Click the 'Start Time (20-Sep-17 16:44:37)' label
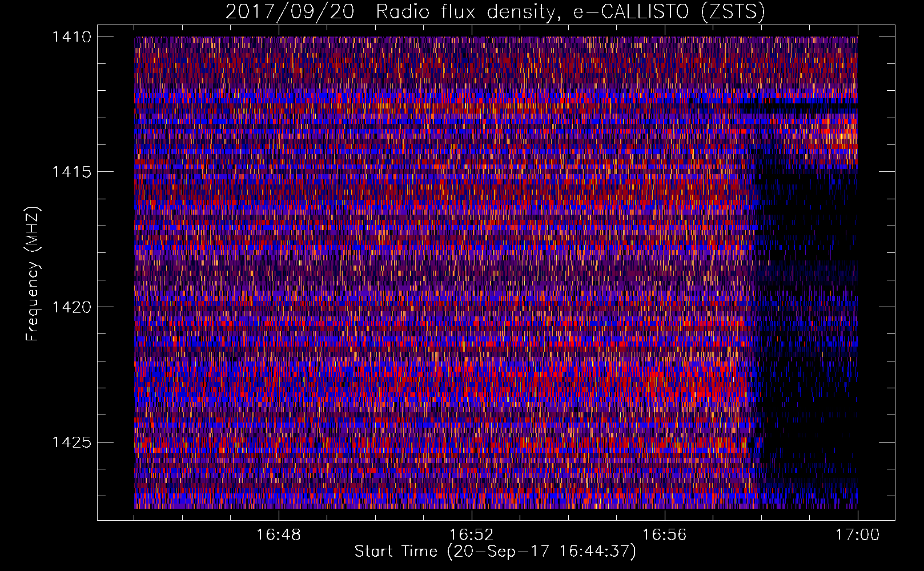The width and height of the screenshot is (924, 571). click(x=495, y=552)
